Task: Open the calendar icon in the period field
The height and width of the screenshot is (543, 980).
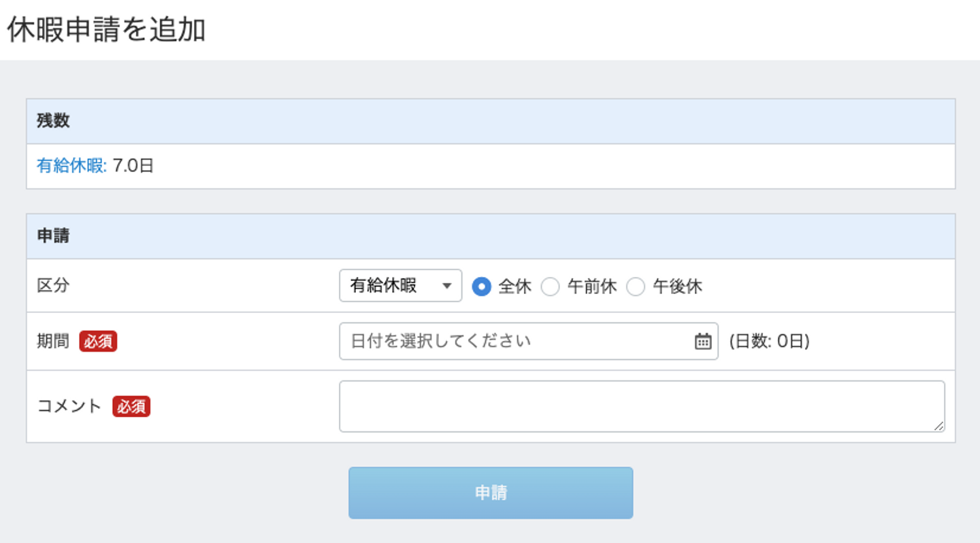Action: [x=702, y=342]
